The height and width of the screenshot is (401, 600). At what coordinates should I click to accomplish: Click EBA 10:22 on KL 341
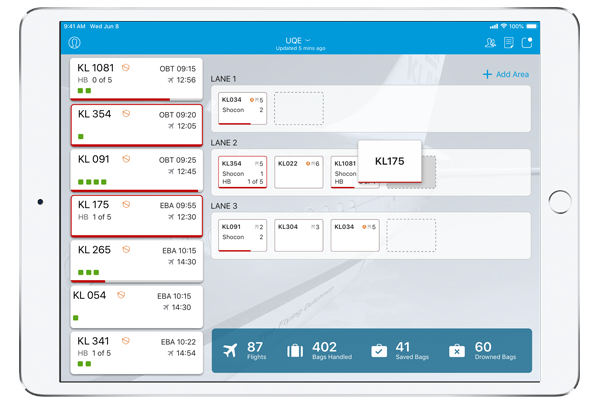[x=178, y=342]
